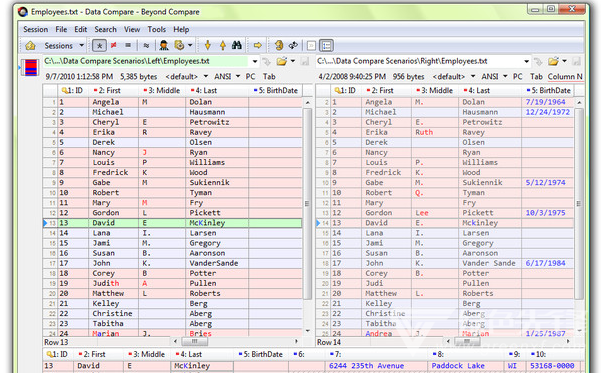
Task: Open the Rules referee icon
Action: coord(164,45)
